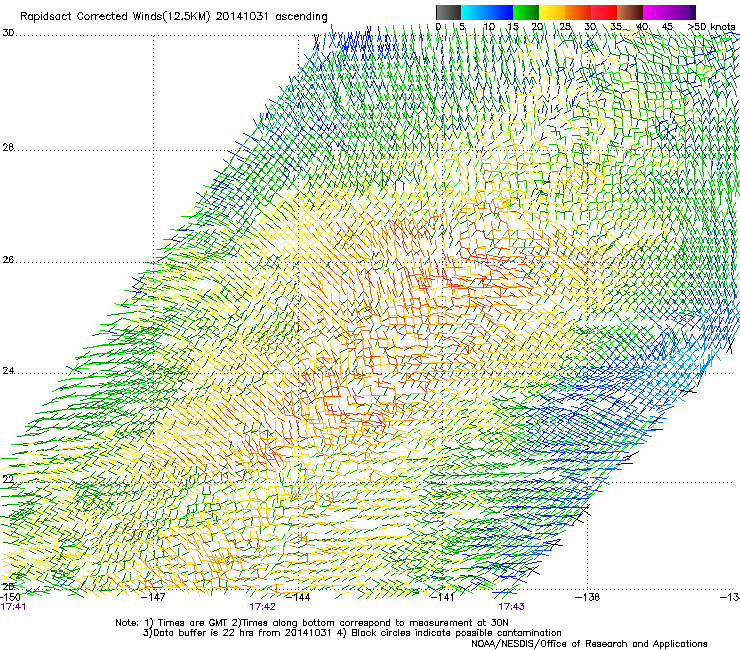Click the yellow 20-25 knots legend swatch
740x650 pixels.
(x=552, y=12)
